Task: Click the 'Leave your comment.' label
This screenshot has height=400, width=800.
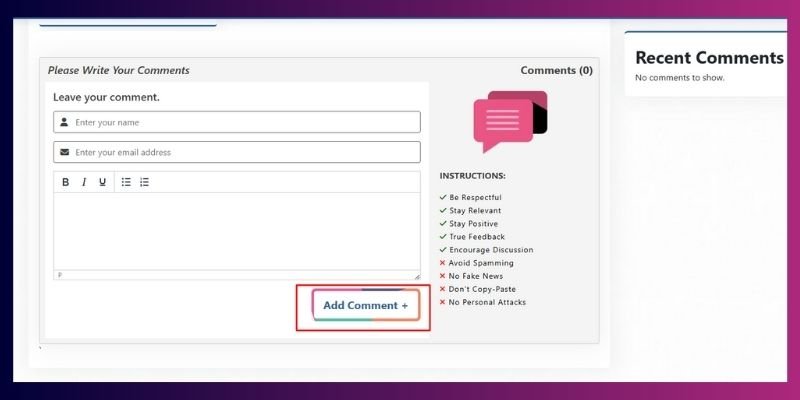Action: [x=106, y=97]
